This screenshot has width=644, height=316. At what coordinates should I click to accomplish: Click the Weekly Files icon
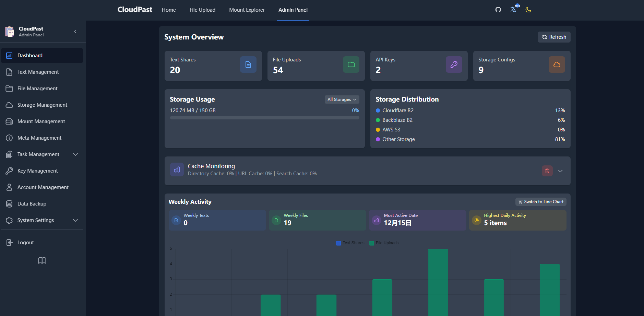pos(276,220)
